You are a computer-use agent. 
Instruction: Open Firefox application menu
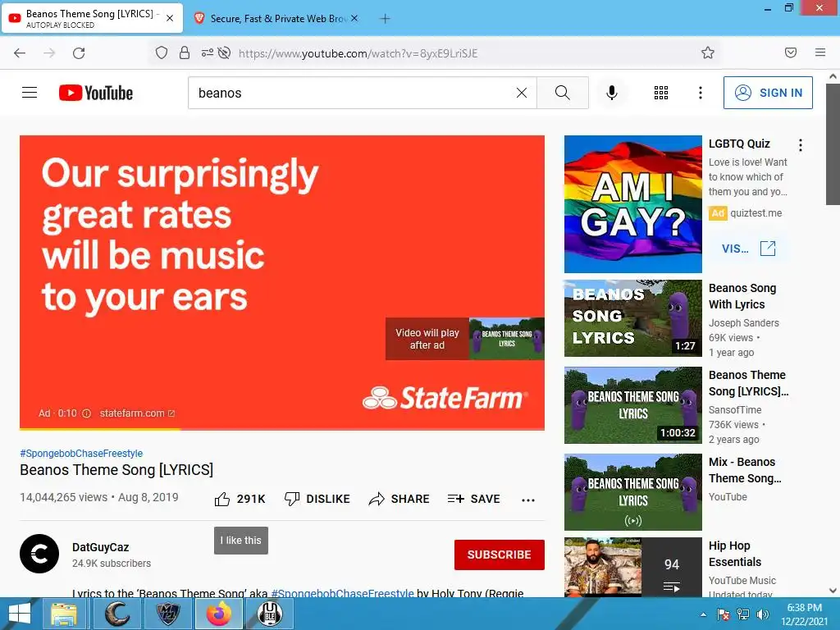click(820, 52)
